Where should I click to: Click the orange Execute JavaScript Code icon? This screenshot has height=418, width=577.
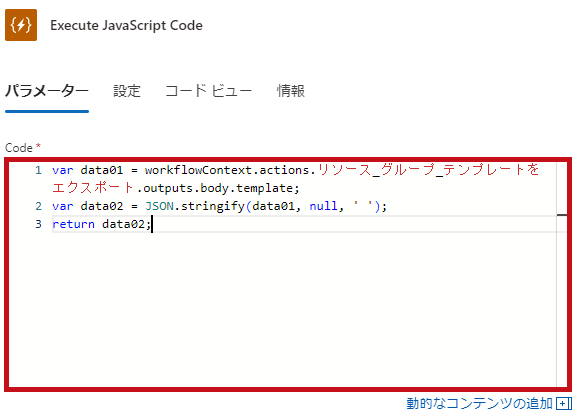click(21, 25)
